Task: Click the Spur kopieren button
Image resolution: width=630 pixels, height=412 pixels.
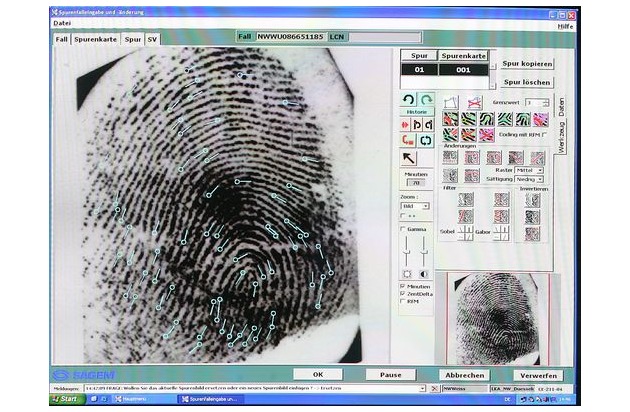Action: [x=527, y=62]
